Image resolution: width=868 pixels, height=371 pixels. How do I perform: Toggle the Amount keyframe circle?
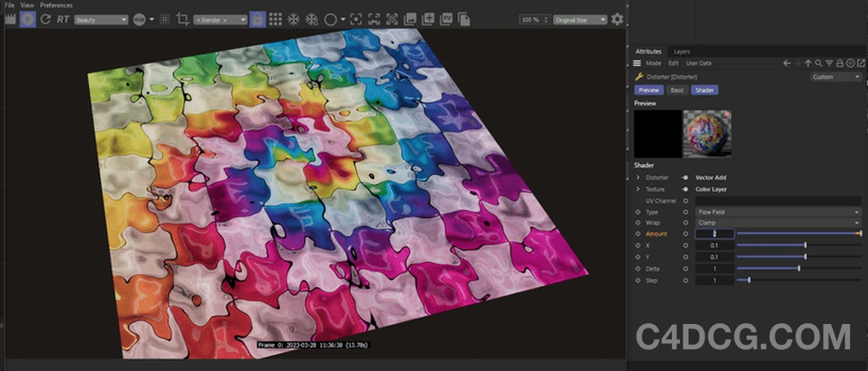pyautogui.click(x=686, y=234)
